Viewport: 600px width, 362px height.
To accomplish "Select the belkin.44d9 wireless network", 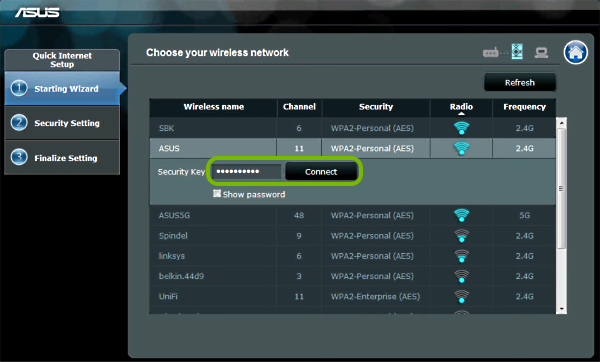I will [352, 276].
